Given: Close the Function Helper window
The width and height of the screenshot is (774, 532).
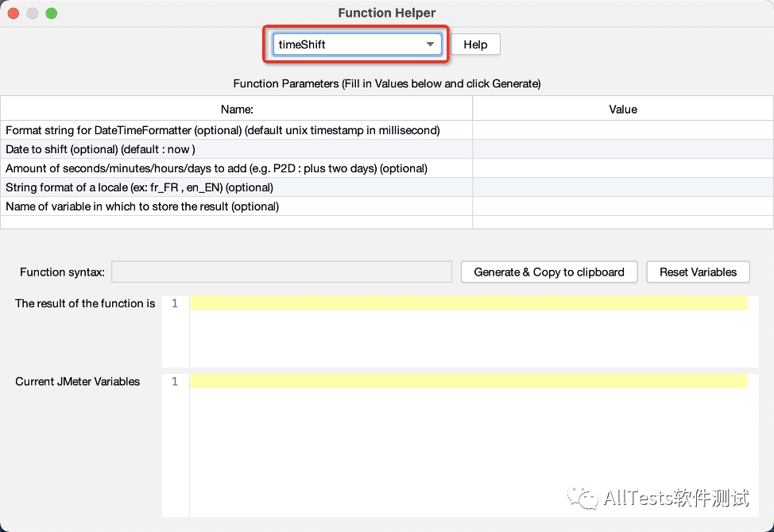Looking at the screenshot, I should point(14,13).
